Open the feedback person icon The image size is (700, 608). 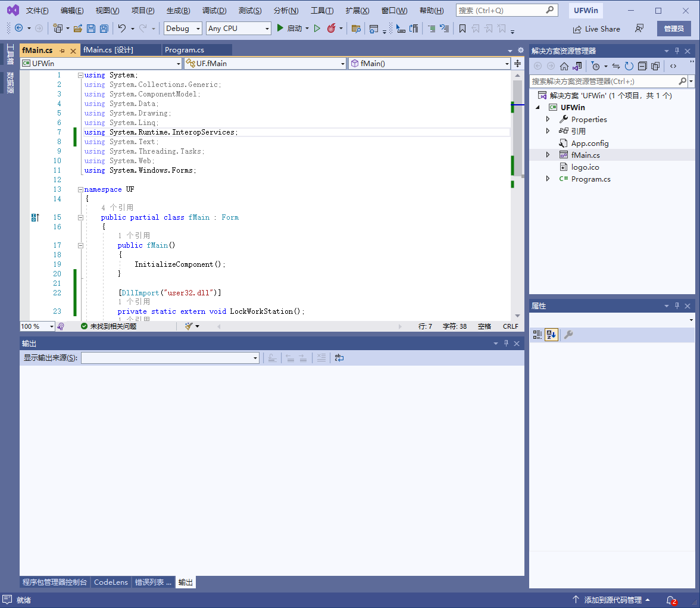click(x=639, y=29)
